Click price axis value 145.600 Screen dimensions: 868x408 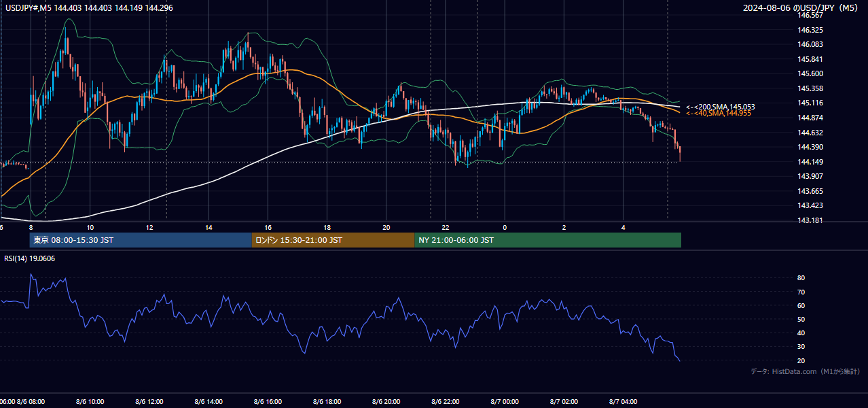810,73
